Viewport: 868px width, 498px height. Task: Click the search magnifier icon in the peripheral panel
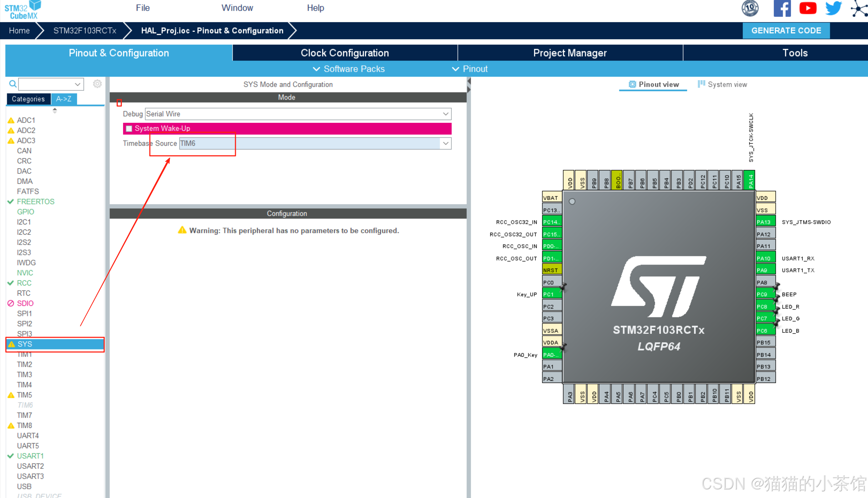point(12,84)
